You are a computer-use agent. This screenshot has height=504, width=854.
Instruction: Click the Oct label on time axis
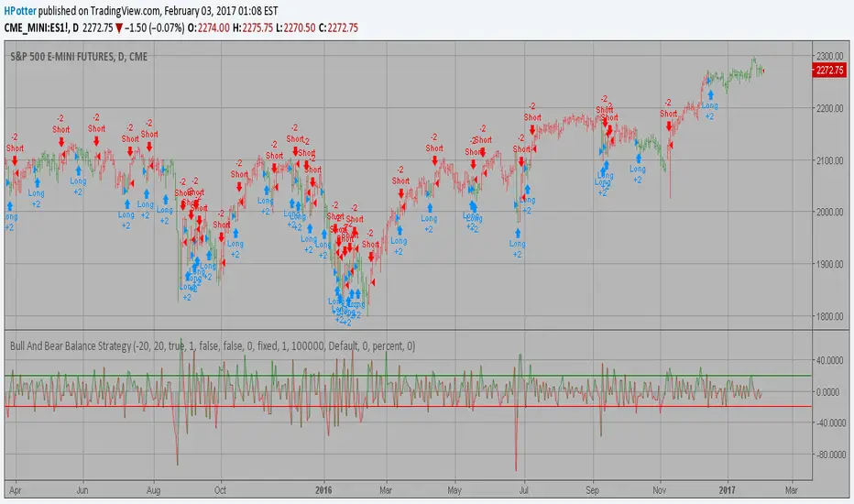(x=220, y=490)
